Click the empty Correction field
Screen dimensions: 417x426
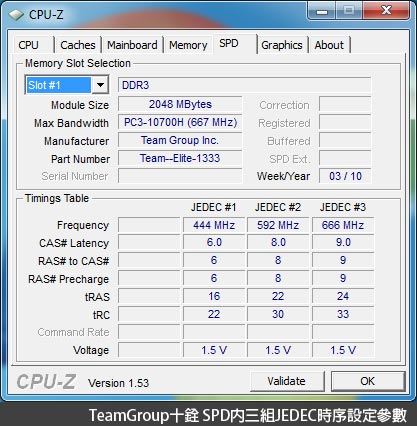345,104
